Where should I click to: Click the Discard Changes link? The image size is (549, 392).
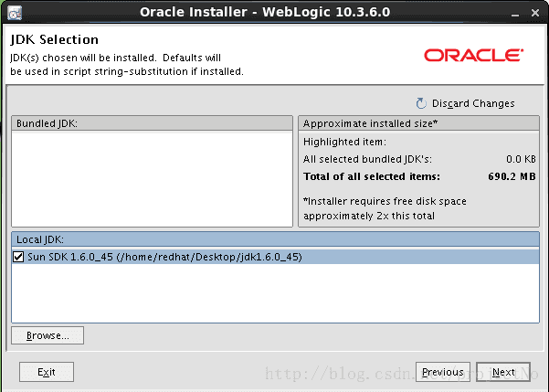click(x=473, y=103)
